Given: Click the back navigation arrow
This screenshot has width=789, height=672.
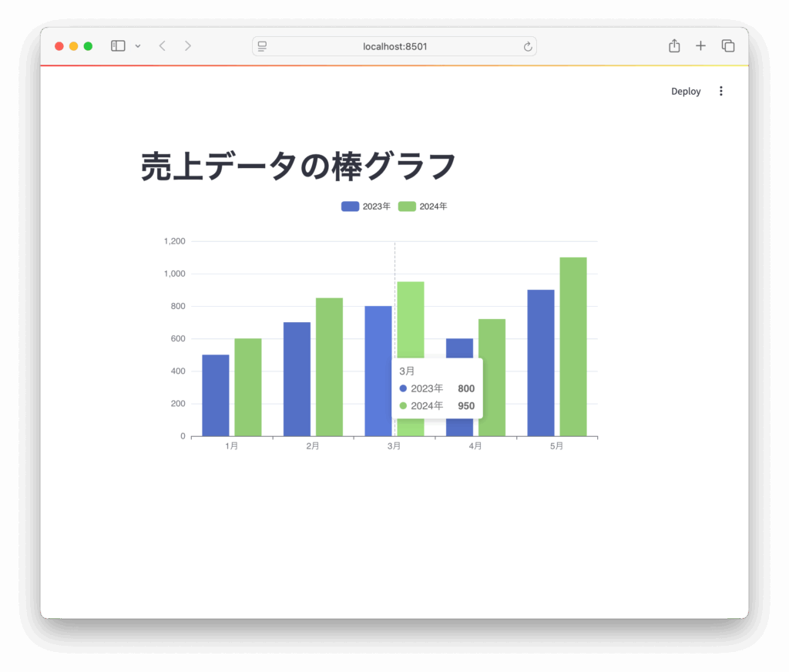Looking at the screenshot, I should tap(162, 45).
